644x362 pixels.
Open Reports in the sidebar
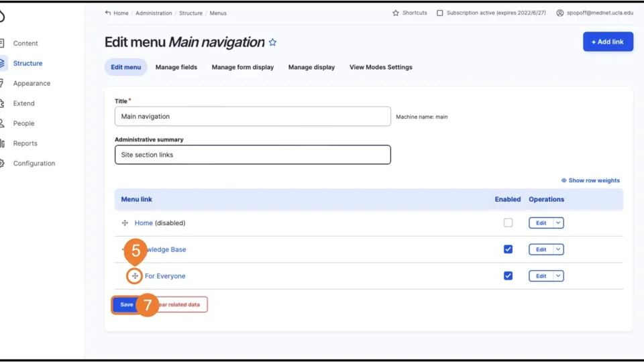[25, 143]
